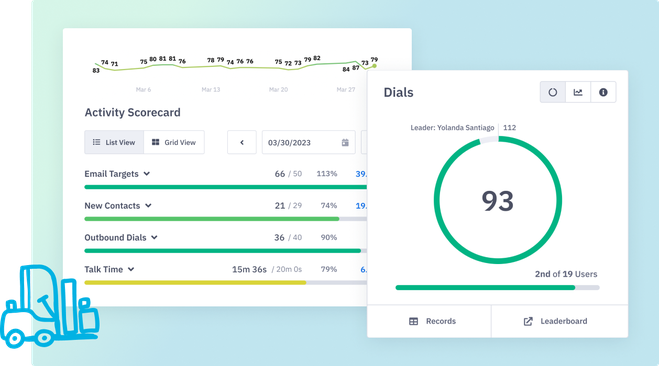This screenshot has width=659, height=366.
Task: Expand Talk Time chevron
Action: [131, 269]
